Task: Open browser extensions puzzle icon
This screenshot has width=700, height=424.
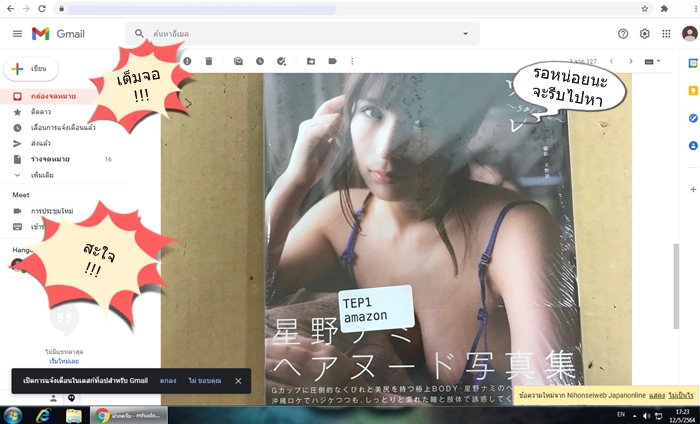Action: click(x=664, y=8)
